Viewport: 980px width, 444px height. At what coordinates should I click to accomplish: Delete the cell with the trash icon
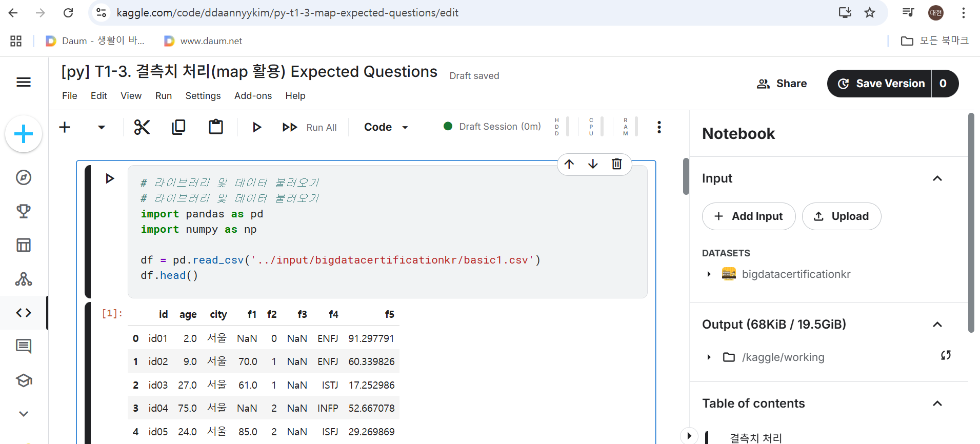click(617, 164)
